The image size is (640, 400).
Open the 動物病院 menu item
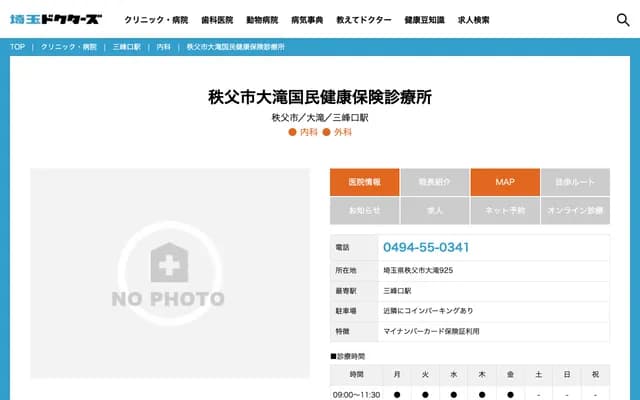262,20
